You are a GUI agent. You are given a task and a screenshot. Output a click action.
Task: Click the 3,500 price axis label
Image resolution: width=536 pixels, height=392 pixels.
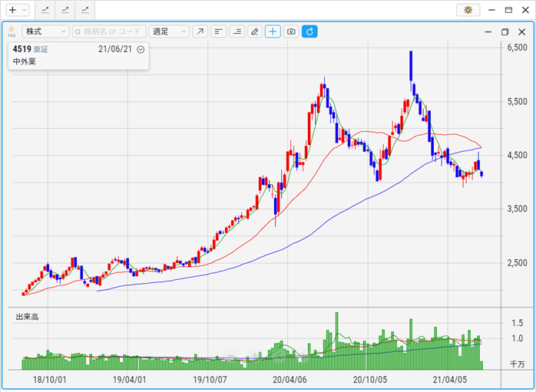click(x=518, y=209)
